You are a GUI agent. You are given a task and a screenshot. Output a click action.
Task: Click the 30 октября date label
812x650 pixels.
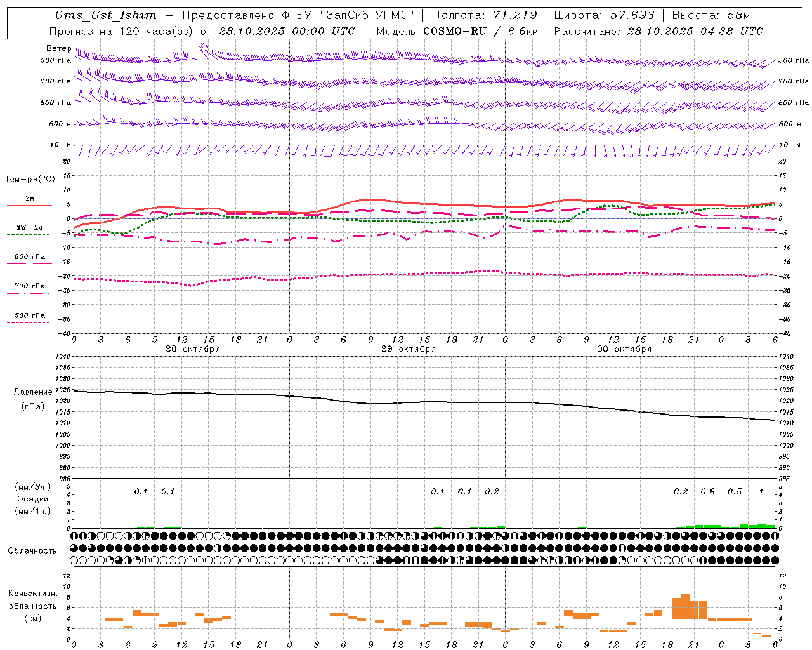[x=624, y=349]
